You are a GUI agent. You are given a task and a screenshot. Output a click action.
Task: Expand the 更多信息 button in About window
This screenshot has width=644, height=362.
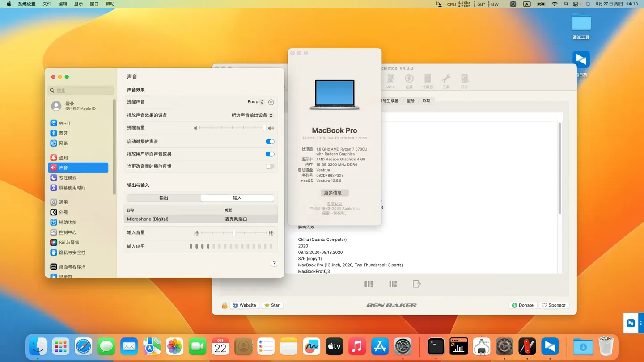click(x=334, y=193)
